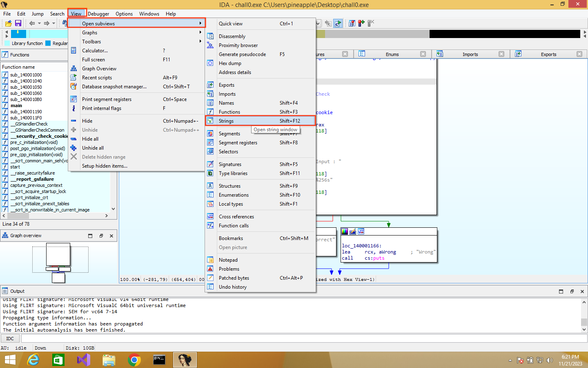
Task: Click the IDC command input field
Action: 304,338
